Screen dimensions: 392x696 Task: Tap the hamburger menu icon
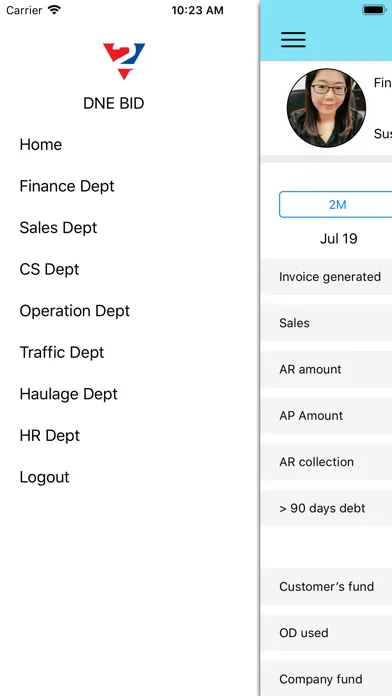click(293, 40)
